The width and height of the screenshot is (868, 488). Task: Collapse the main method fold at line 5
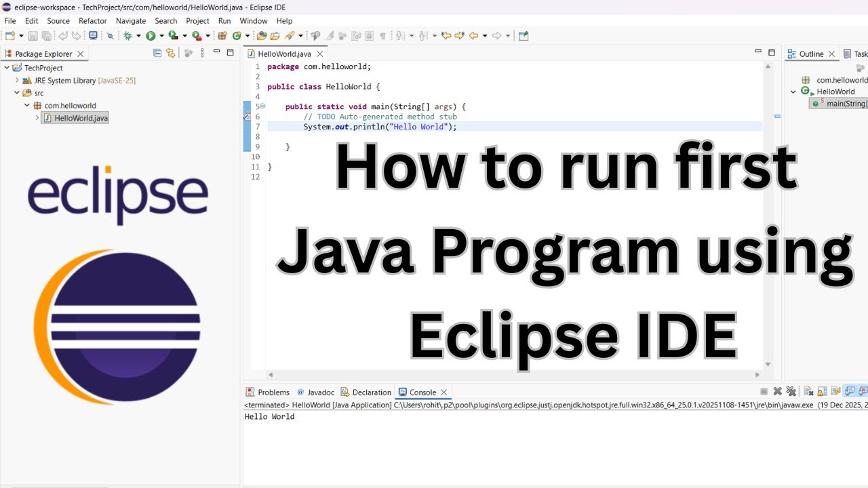click(x=262, y=106)
